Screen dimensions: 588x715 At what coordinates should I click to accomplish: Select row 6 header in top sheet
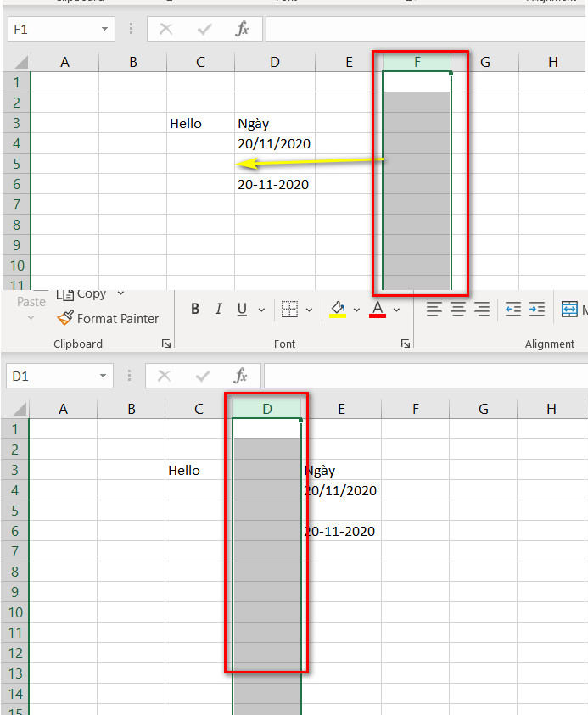tap(16, 184)
